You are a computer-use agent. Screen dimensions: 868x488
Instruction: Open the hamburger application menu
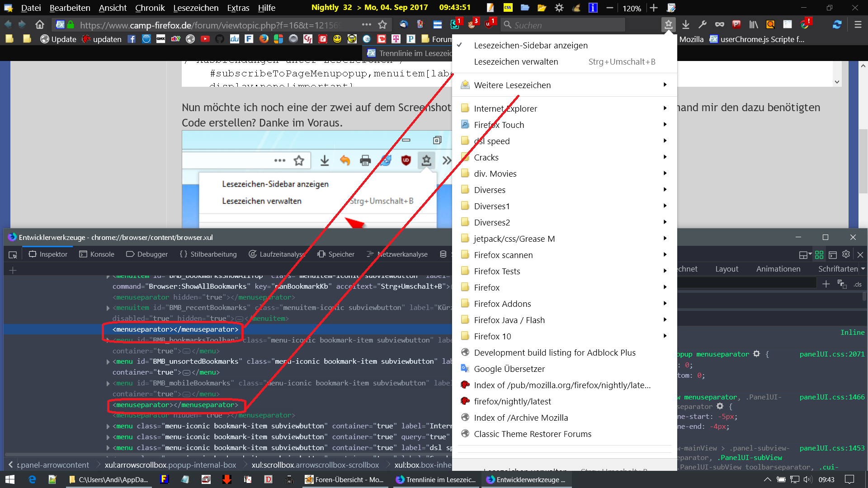858,25
